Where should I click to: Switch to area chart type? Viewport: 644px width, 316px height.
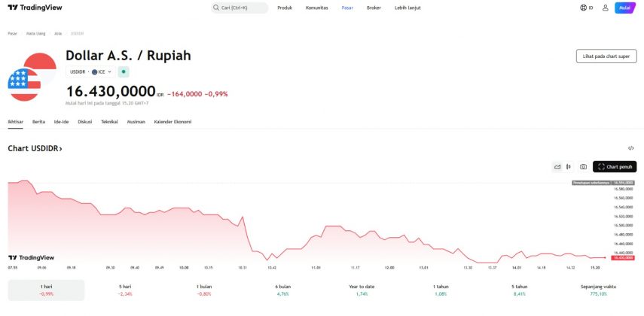(x=557, y=166)
